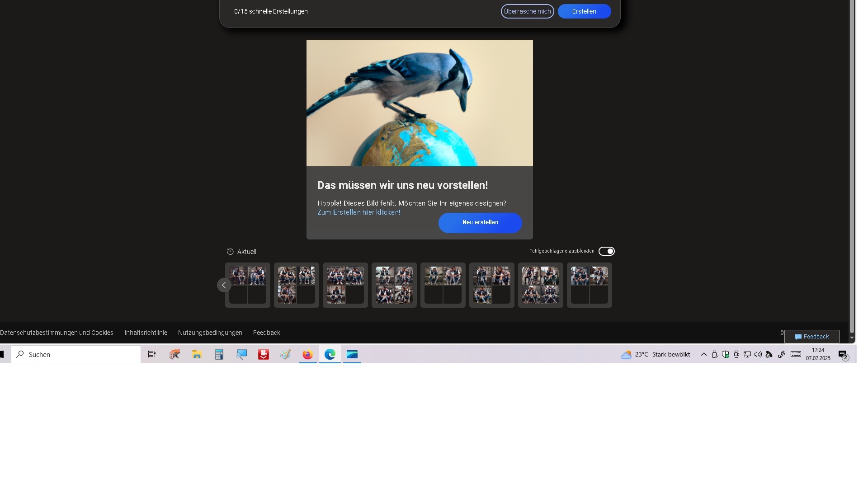Open Windows Security from the system tray
The image size is (868, 488).
726,354
